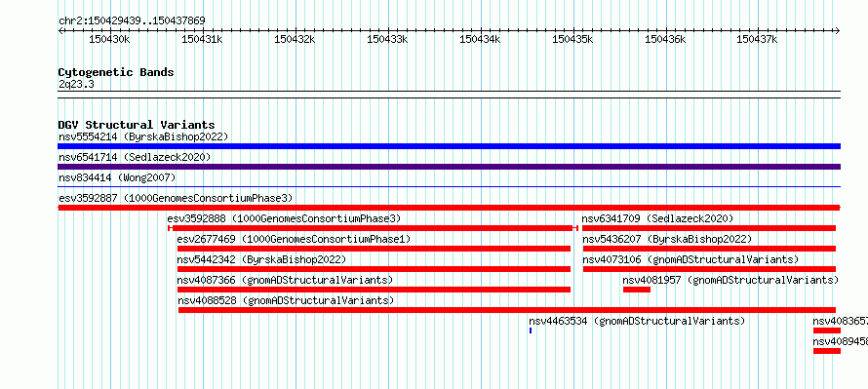
Task: Select the red nsv6341709 variant bar
Action: 709,228
